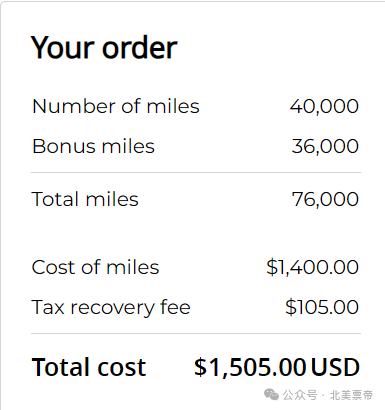
Task: Select the 'Cost of miles' label
Action: tap(95, 267)
